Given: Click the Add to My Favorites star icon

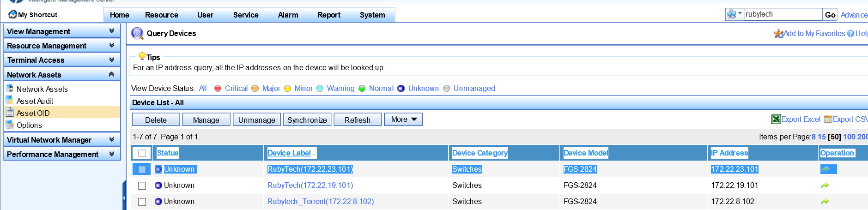Looking at the screenshot, I should point(778,33).
